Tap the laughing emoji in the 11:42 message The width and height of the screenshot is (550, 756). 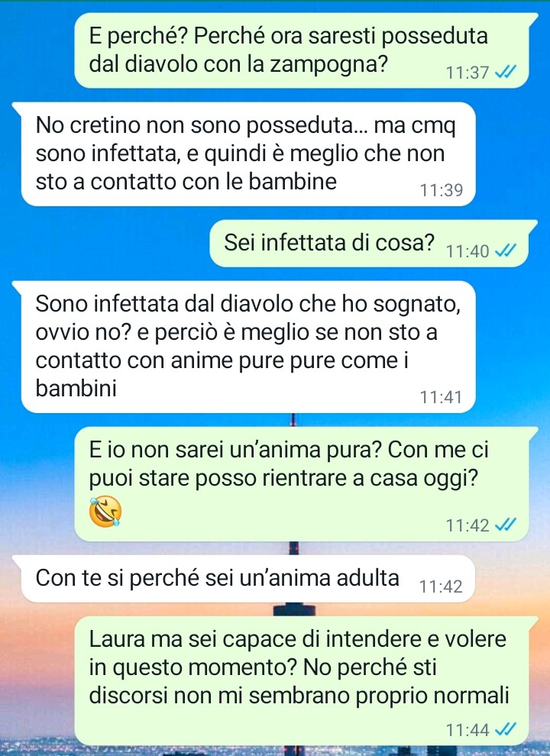105,511
